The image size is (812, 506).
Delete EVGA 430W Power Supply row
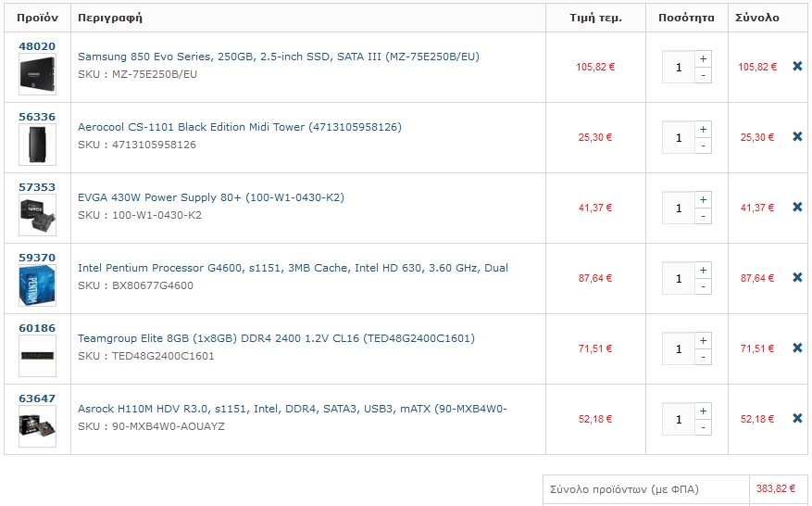pyautogui.click(x=797, y=208)
